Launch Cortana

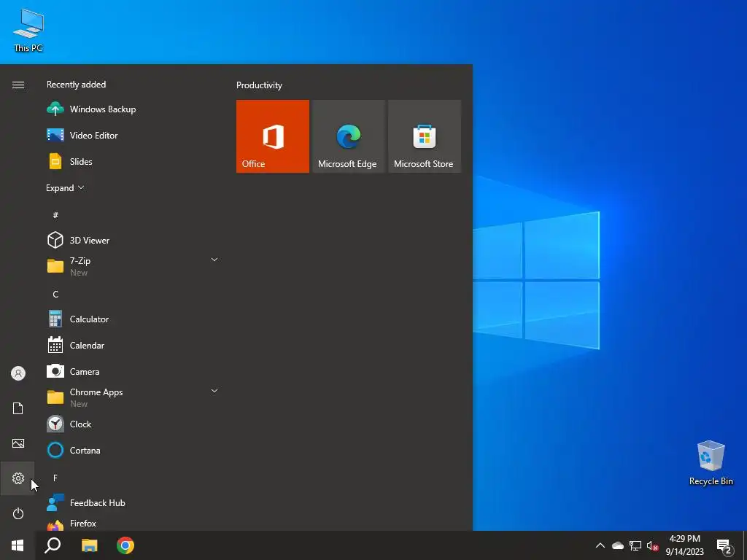point(133,450)
